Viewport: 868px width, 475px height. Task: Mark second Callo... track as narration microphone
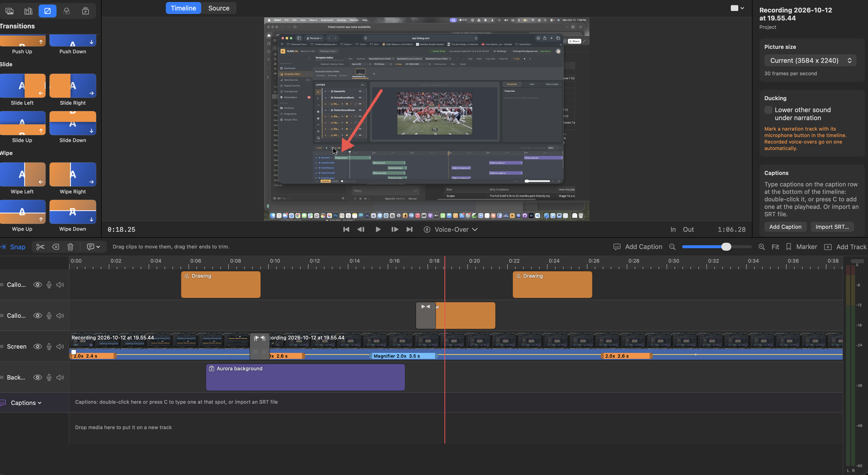coord(49,316)
